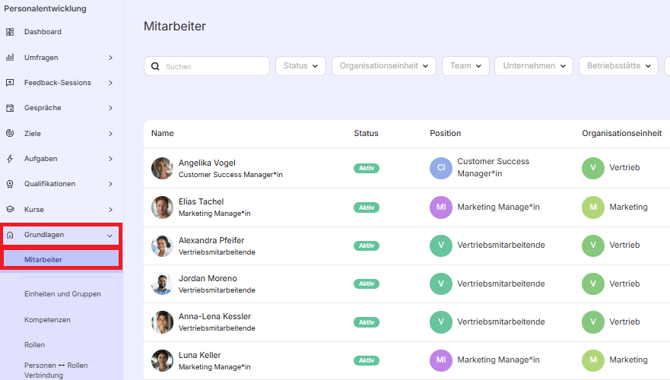Open the Status filter dropdown
The height and width of the screenshot is (380, 670).
[x=300, y=66]
